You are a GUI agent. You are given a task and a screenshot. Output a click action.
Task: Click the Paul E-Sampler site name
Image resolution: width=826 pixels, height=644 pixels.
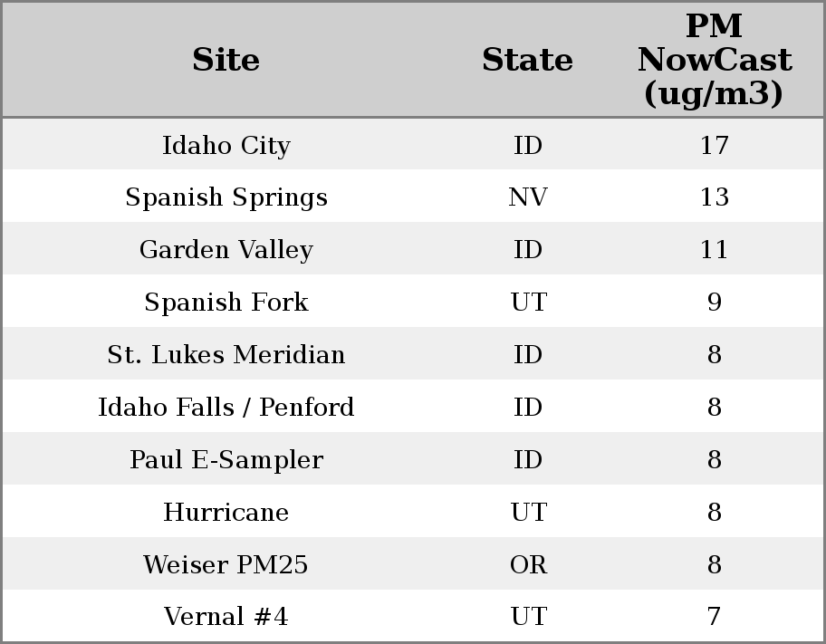[226, 460]
